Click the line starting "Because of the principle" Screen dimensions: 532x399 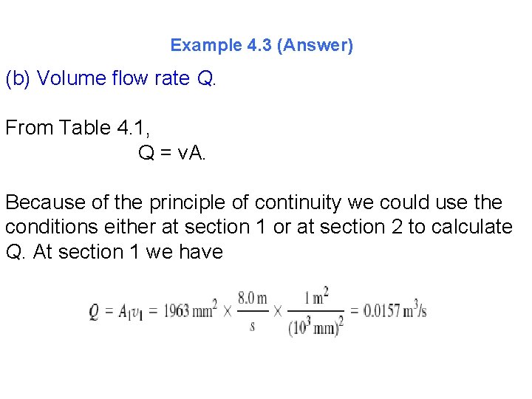[253, 202]
